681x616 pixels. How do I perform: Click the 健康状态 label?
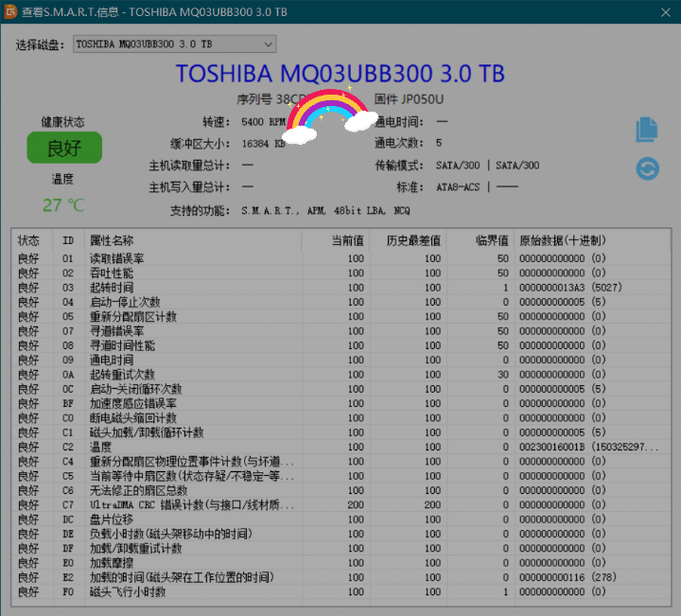[62, 122]
